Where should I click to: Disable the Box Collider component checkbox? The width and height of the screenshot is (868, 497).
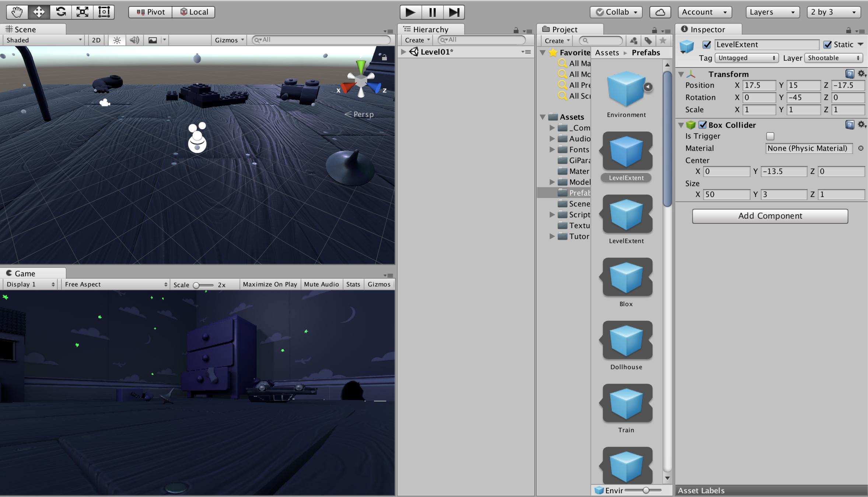coord(703,125)
